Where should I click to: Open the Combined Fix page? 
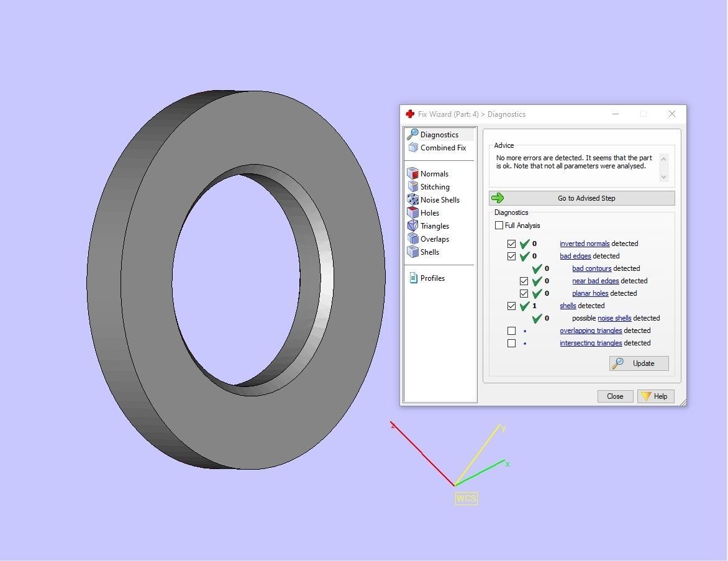click(x=443, y=148)
